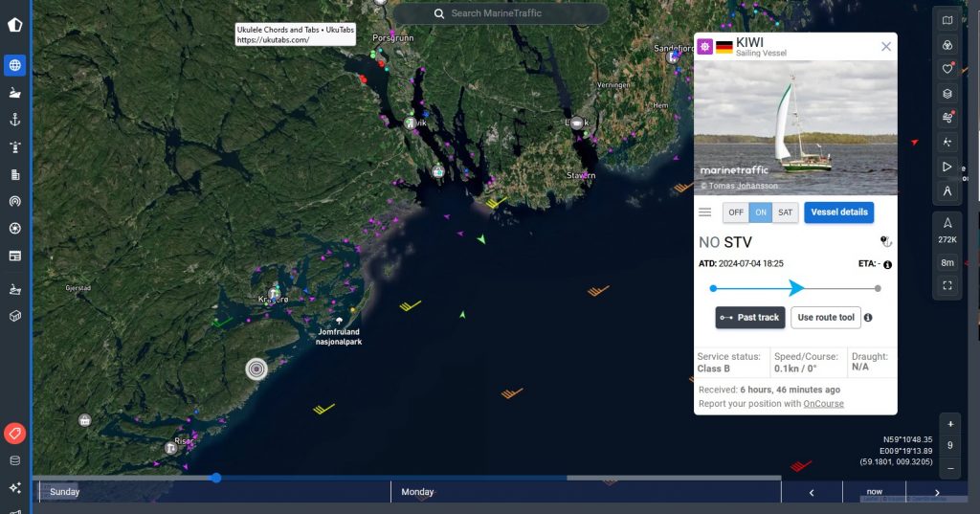980x514 pixels.
Task: Click the Vessel details button
Action: coord(838,212)
